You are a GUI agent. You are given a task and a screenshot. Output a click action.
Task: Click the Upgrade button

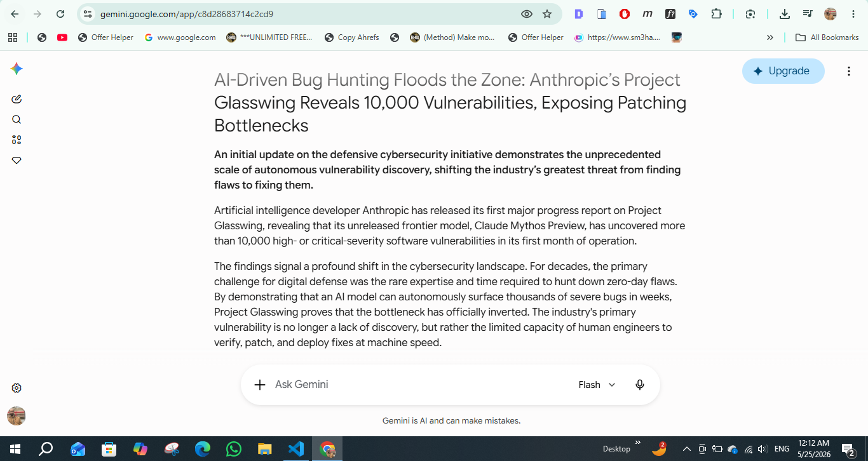tap(783, 71)
